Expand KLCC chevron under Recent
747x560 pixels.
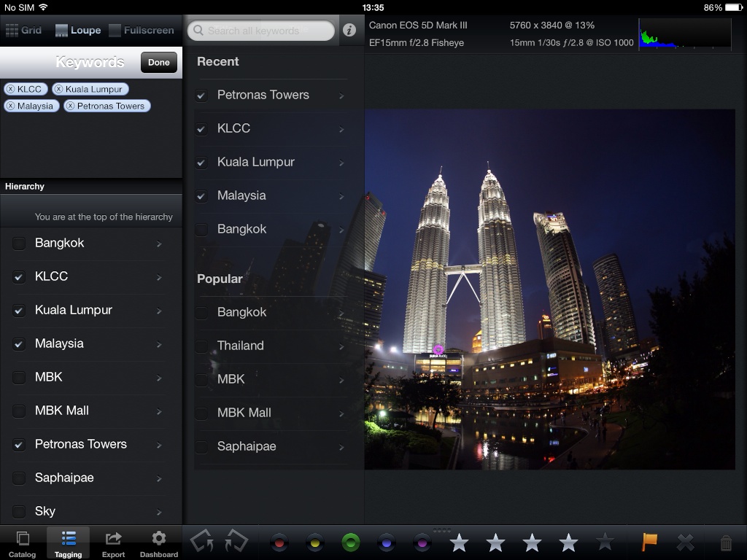(341, 129)
